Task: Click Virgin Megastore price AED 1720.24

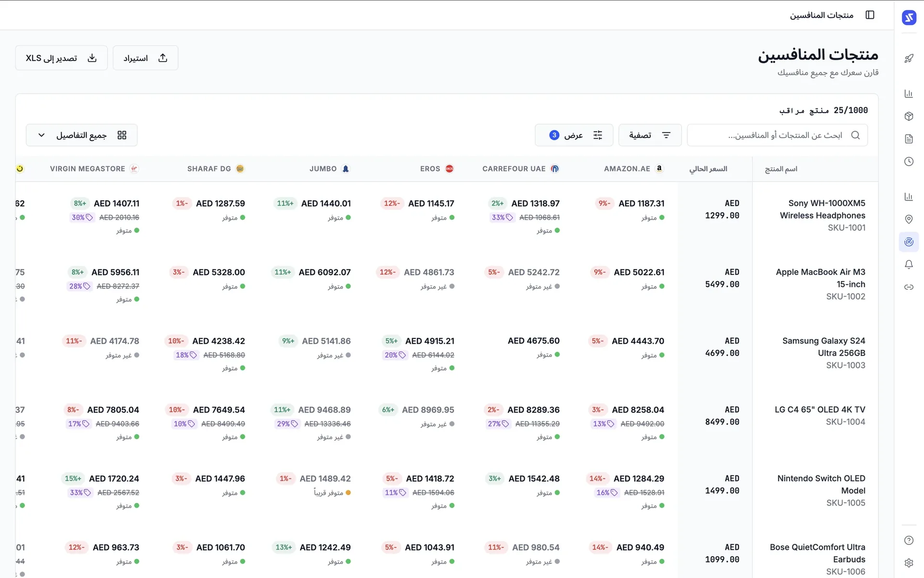Action: tap(114, 479)
